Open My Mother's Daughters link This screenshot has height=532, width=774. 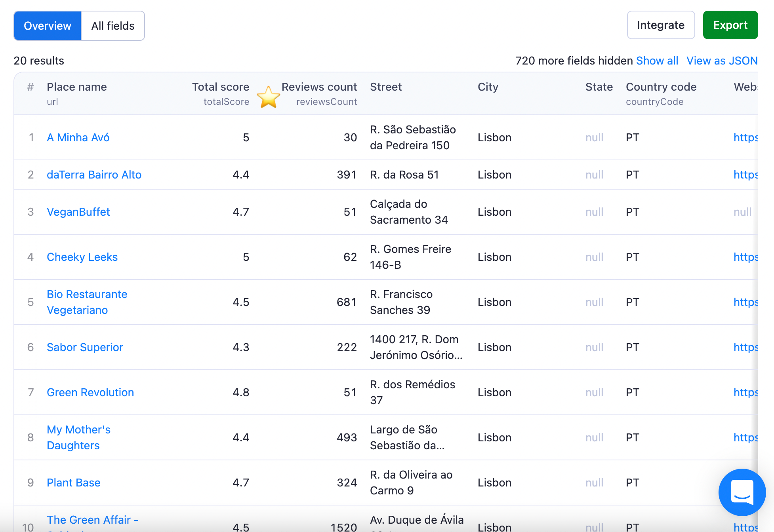78,437
